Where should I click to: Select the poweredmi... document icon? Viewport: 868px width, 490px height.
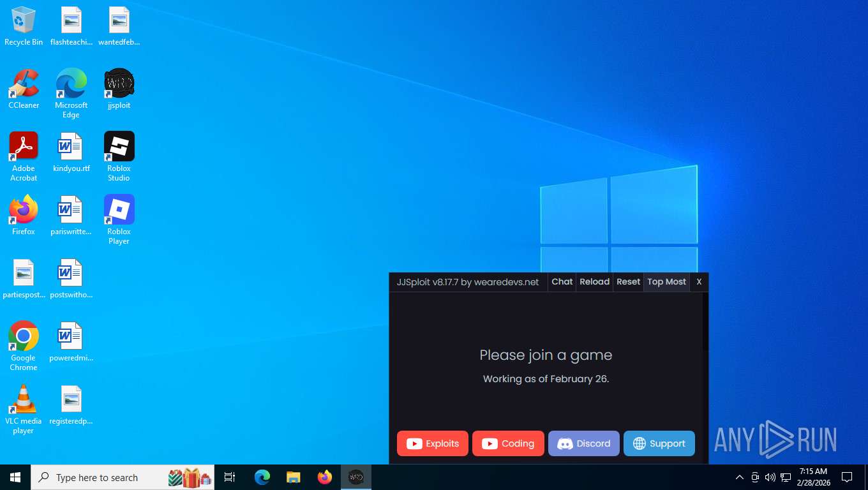click(71, 342)
